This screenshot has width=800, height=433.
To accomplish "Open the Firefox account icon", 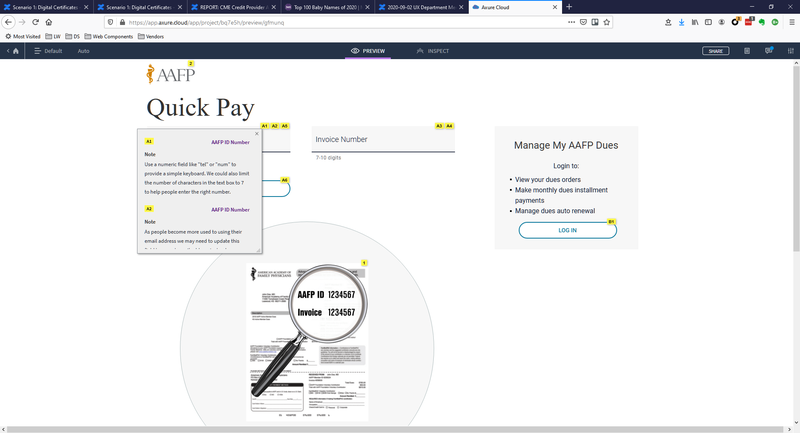I will point(721,22).
